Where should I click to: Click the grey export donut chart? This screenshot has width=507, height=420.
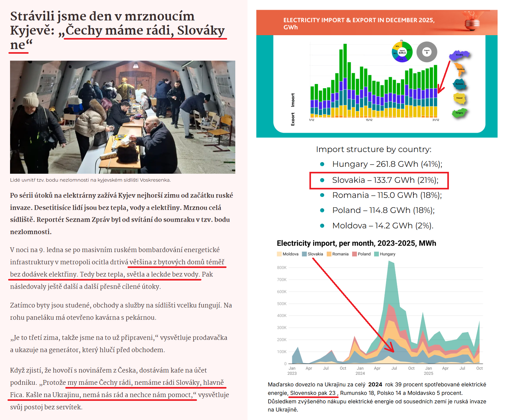(x=427, y=52)
